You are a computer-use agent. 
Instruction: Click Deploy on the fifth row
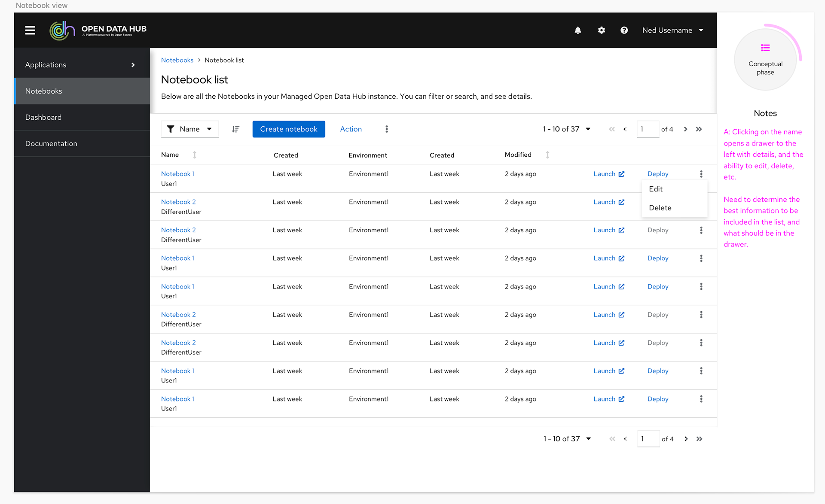(658, 286)
